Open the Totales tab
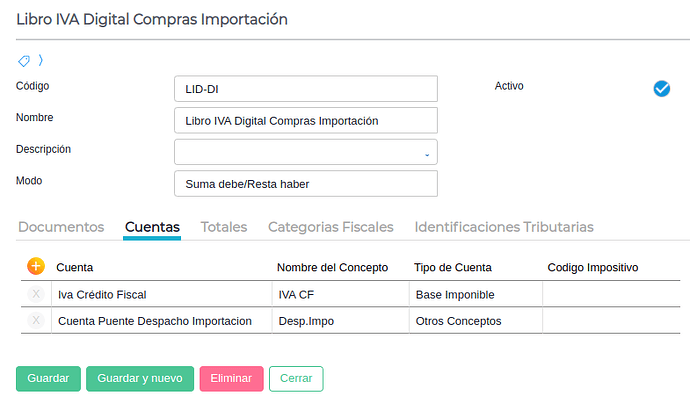The width and height of the screenshot is (690, 403). tap(224, 227)
